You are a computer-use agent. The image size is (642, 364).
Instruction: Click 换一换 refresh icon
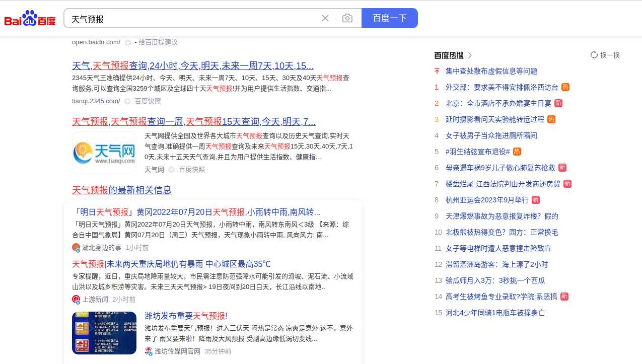click(594, 55)
